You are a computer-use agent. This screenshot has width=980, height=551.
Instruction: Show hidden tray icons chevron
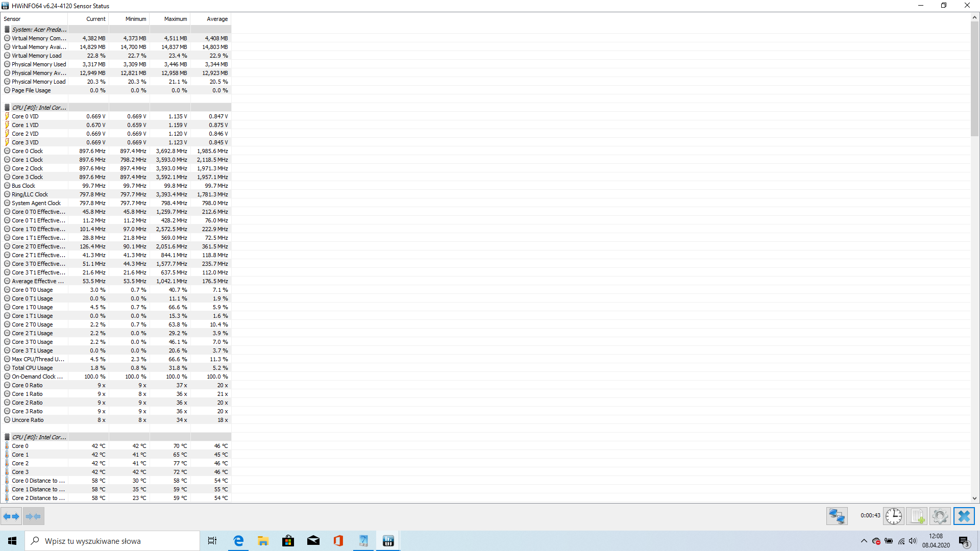pyautogui.click(x=864, y=541)
